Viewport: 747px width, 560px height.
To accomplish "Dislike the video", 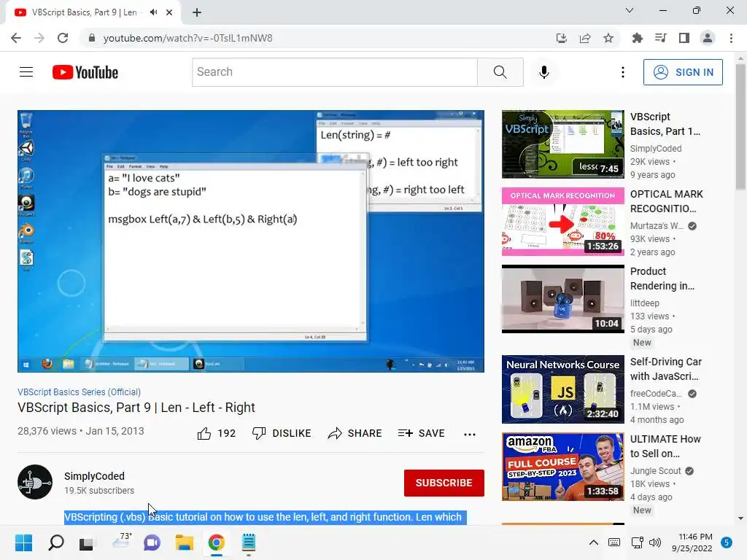I will (282, 433).
